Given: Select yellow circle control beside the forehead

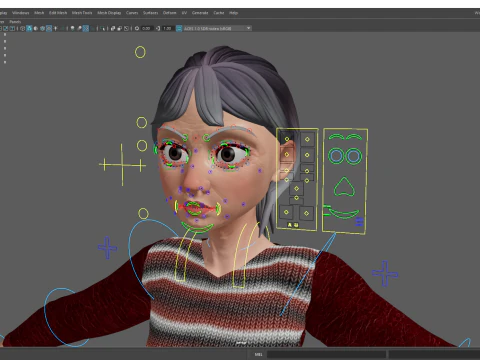Looking at the screenshot, I should [142, 122].
